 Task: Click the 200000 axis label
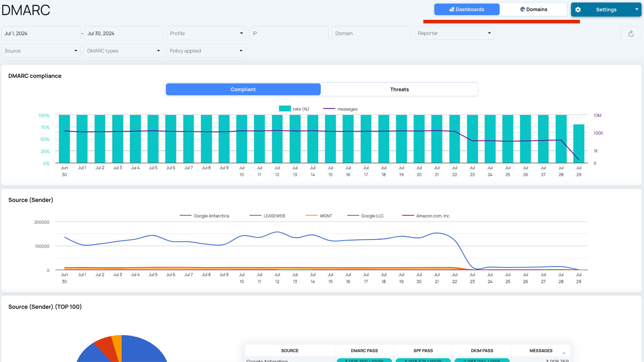(42, 222)
